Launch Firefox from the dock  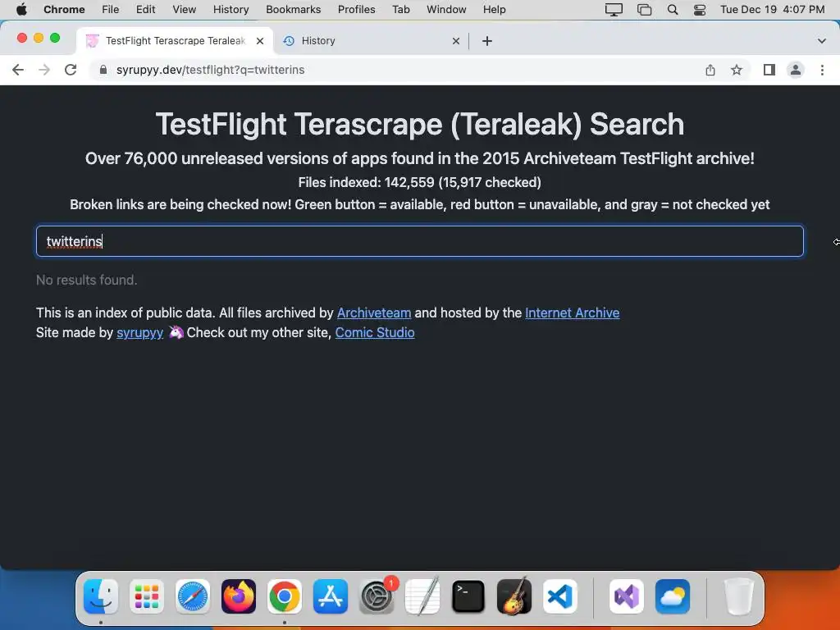(239, 596)
